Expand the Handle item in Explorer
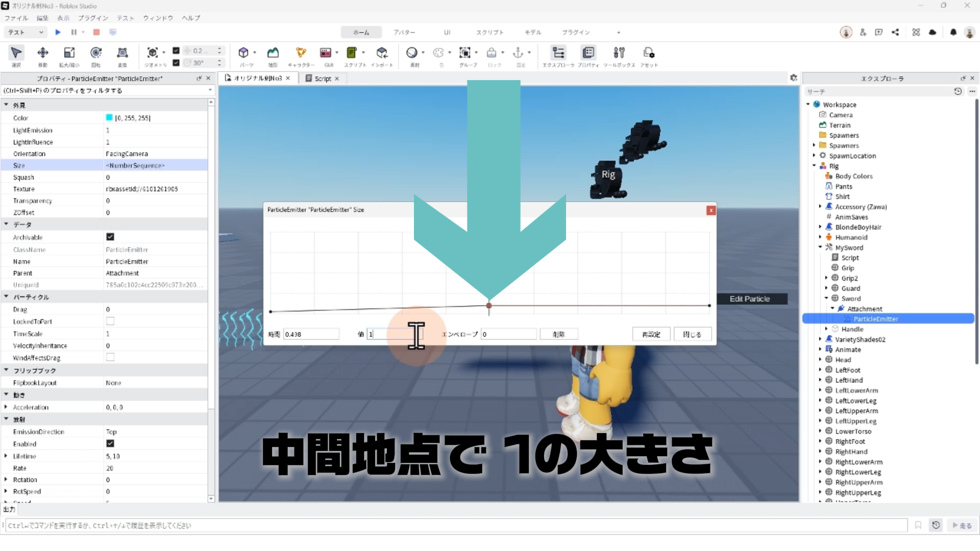This screenshot has height=551, width=980. click(826, 329)
